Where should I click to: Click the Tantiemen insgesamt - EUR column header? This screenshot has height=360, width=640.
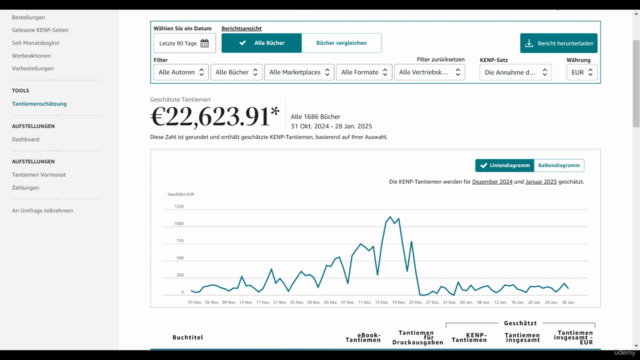click(573, 338)
